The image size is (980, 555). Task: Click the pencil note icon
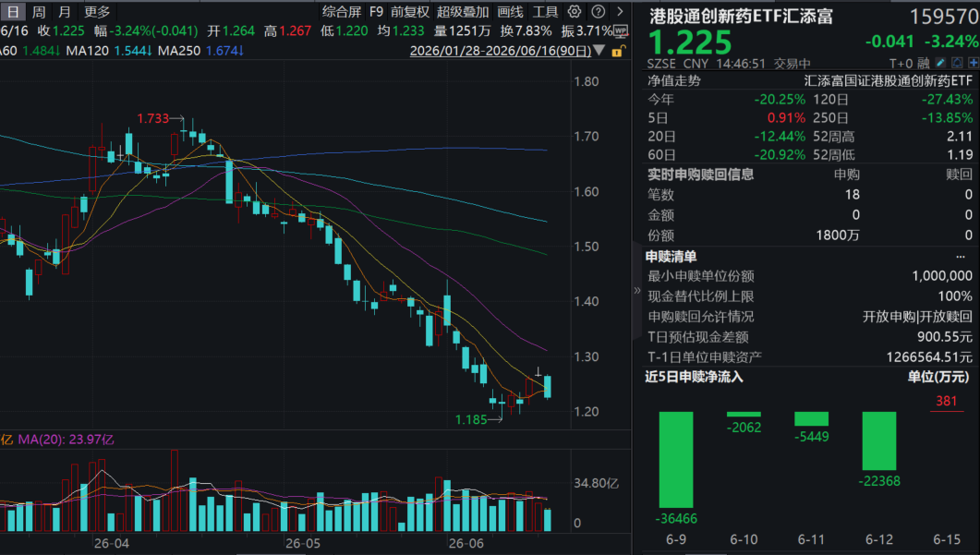click(940, 63)
